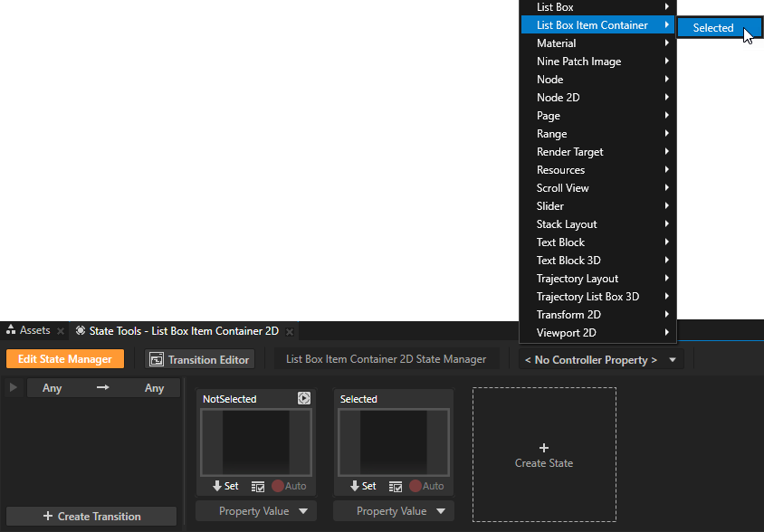764x532 pixels.
Task: Toggle Auto record for Selected state
Action: [x=415, y=486]
